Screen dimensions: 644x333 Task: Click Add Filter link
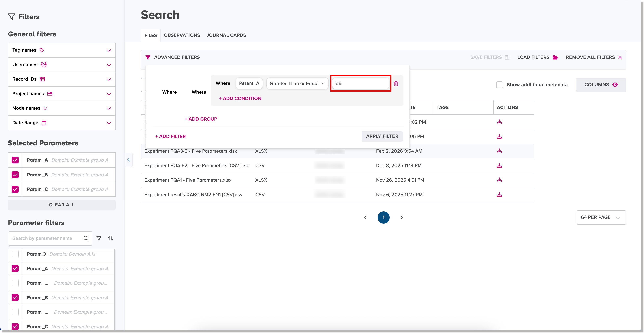(x=171, y=136)
